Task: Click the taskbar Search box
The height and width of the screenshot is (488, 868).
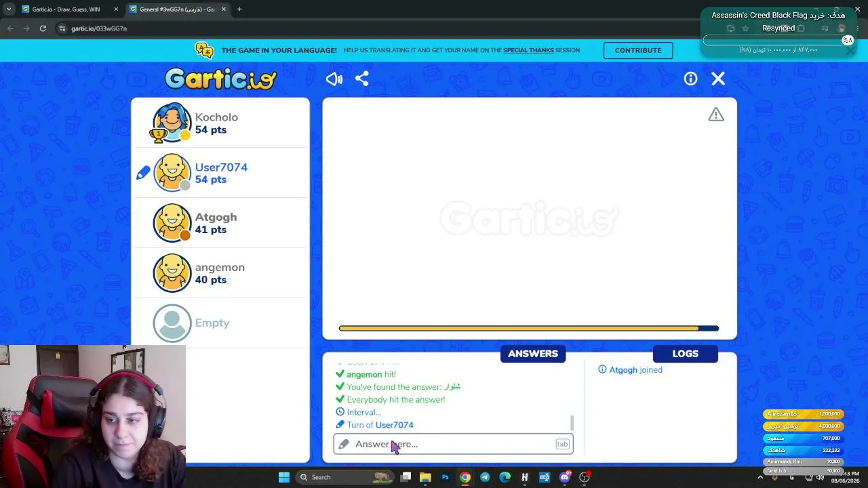Action: [344, 477]
